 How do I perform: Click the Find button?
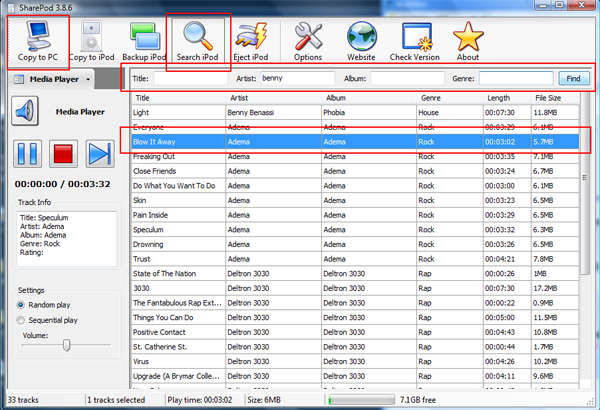click(x=574, y=78)
